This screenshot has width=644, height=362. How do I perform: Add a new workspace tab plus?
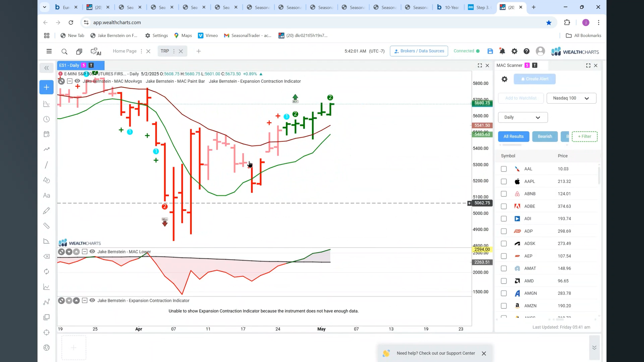[x=199, y=51]
